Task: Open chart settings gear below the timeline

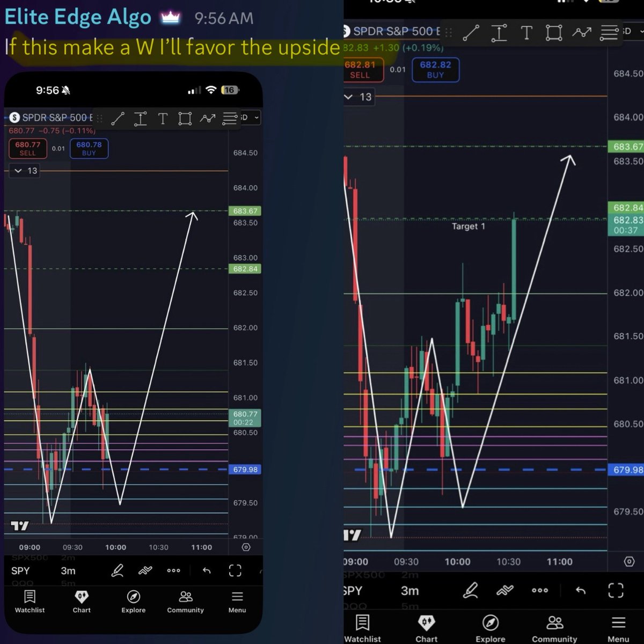Action: coord(246,546)
